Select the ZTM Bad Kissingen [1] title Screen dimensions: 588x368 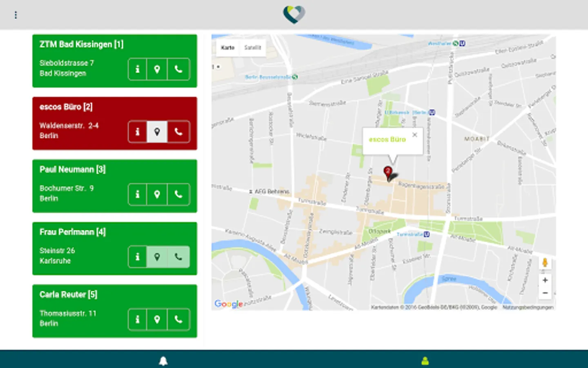click(81, 44)
